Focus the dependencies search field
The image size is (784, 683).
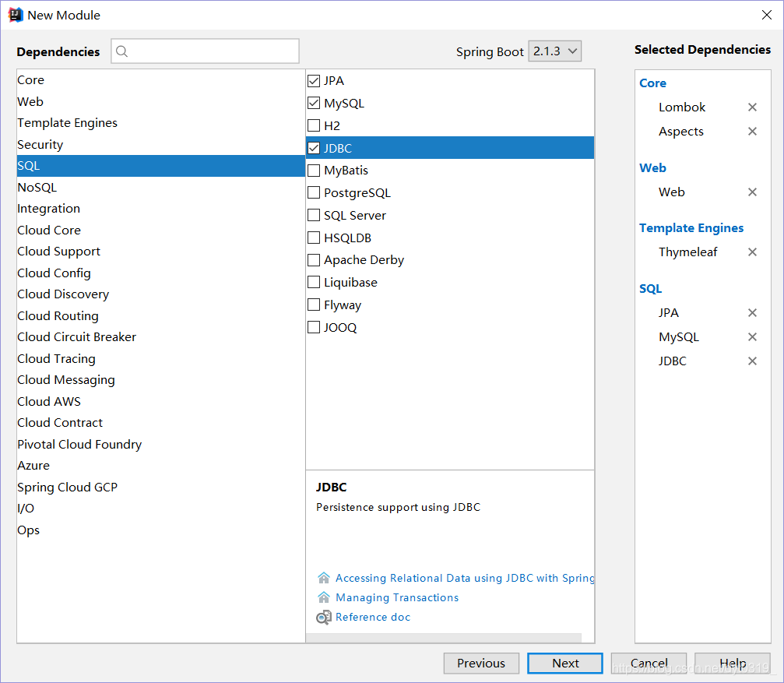click(x=205, y=51)
